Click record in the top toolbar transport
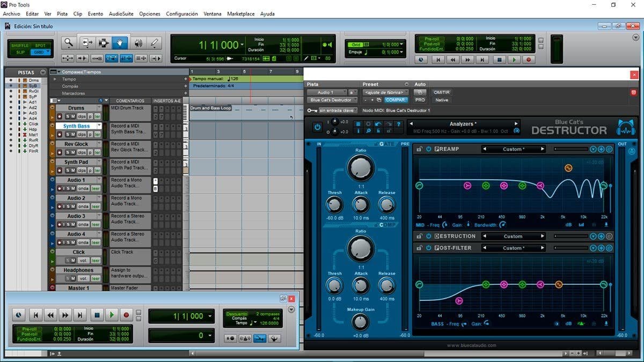 (529, 60)
